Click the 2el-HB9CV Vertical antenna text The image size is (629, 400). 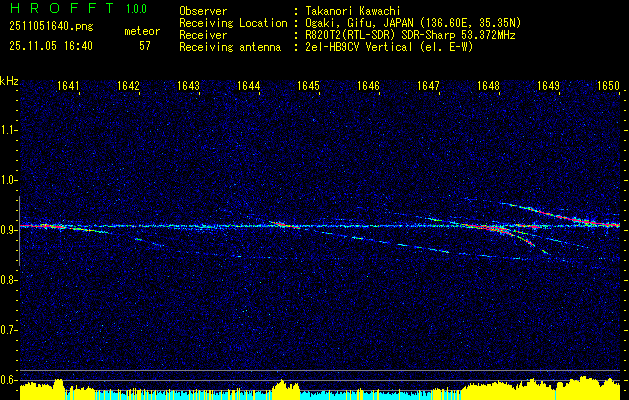pyautogui.click(x=388, y=47)
